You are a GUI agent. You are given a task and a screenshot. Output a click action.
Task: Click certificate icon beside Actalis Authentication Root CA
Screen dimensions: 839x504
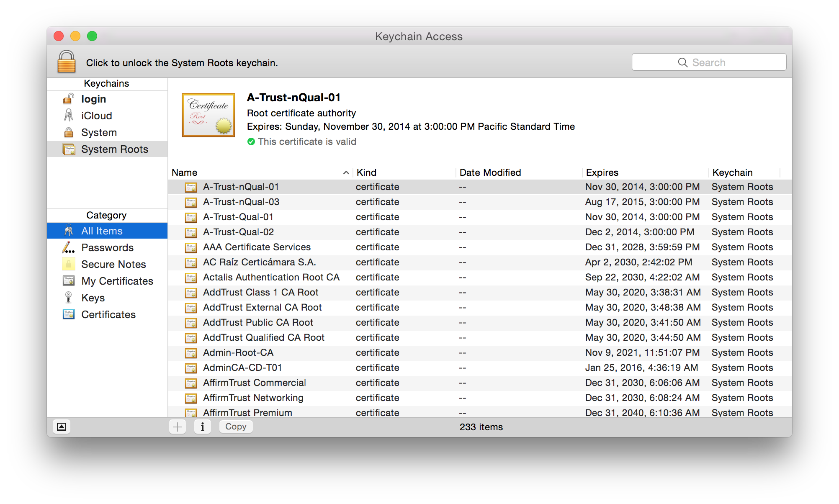point(191,278)
